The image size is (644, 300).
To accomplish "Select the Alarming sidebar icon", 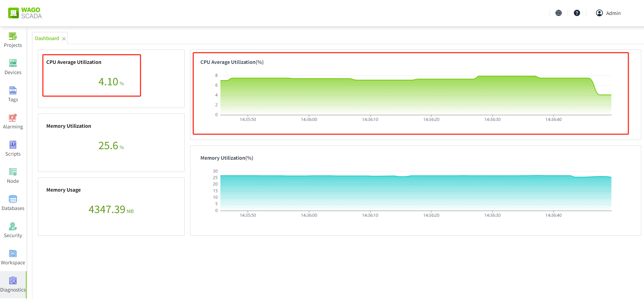I will click(x=13, y=121).
